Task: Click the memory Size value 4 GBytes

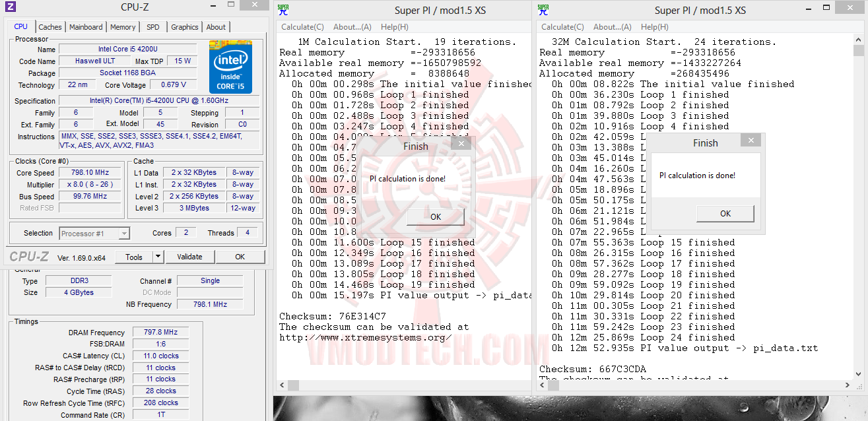Action: click(x=79, y=293)
